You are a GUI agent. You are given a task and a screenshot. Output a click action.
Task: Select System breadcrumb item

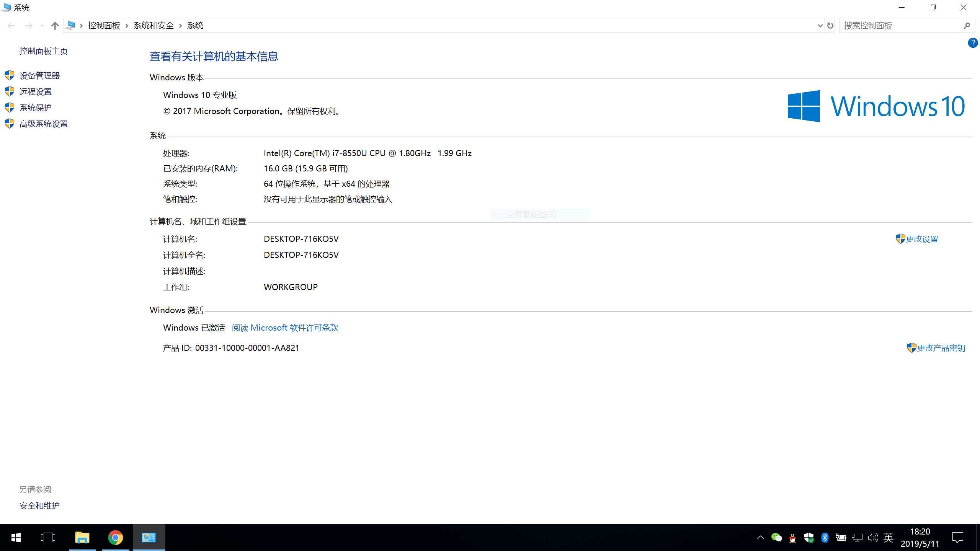click(195, 25)
